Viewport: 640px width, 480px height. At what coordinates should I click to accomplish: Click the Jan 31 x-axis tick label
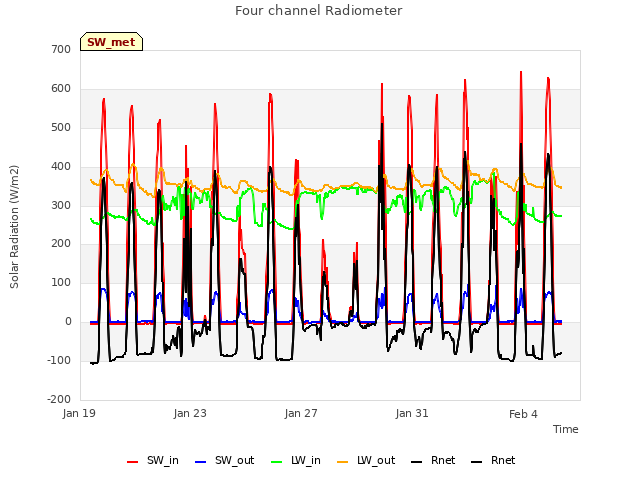(x=412, y=413)
